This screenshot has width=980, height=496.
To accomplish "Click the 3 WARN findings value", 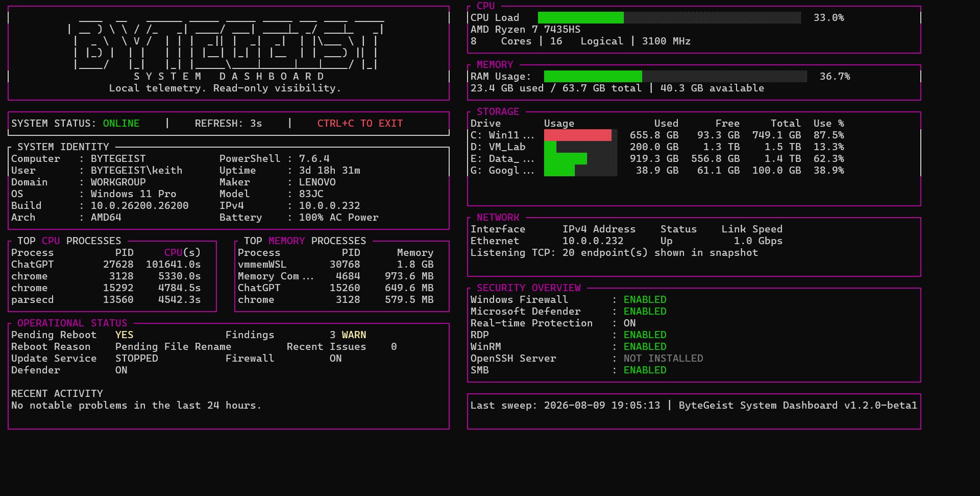I will [348, 335].
